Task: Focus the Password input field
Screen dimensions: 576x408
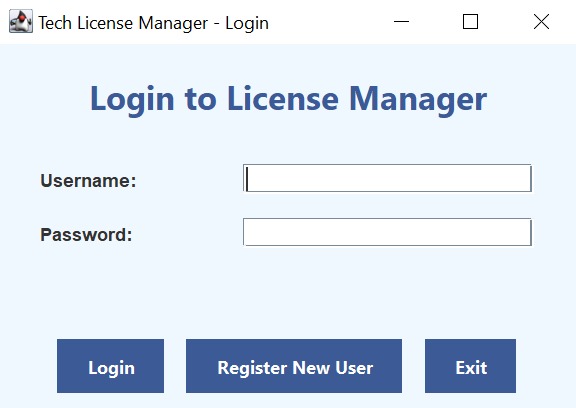Action: pyautogui.click(x=387, y=232)
